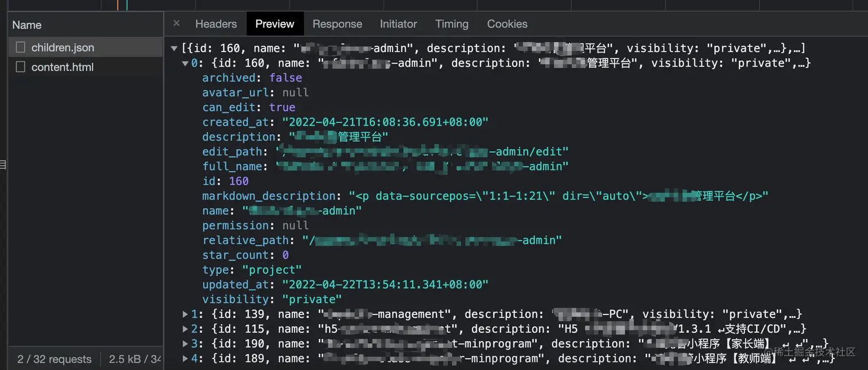
Task: Open the Initiator tab
Action: click(398, 24)
